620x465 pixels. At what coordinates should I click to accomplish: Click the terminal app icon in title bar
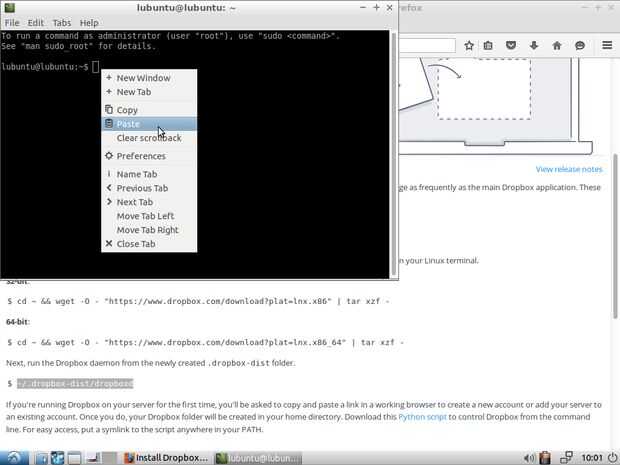pyautogui.click(x=9, y=8)
